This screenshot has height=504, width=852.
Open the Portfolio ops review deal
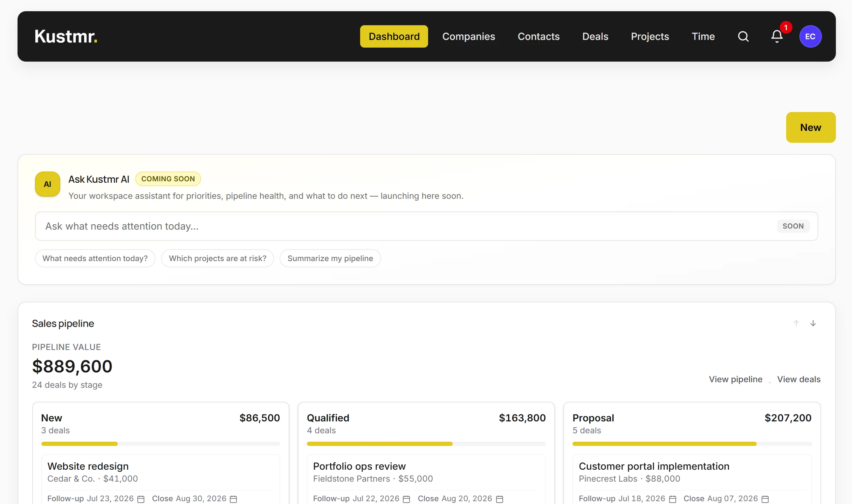click(359, 466)
